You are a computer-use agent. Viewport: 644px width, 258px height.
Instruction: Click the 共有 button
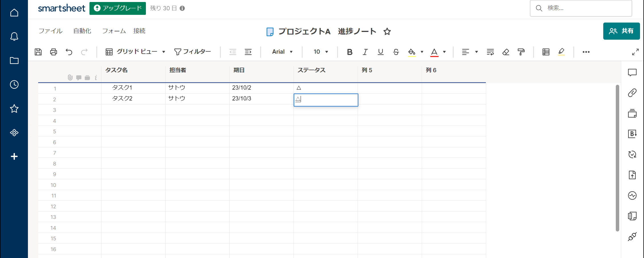(621, 31)
